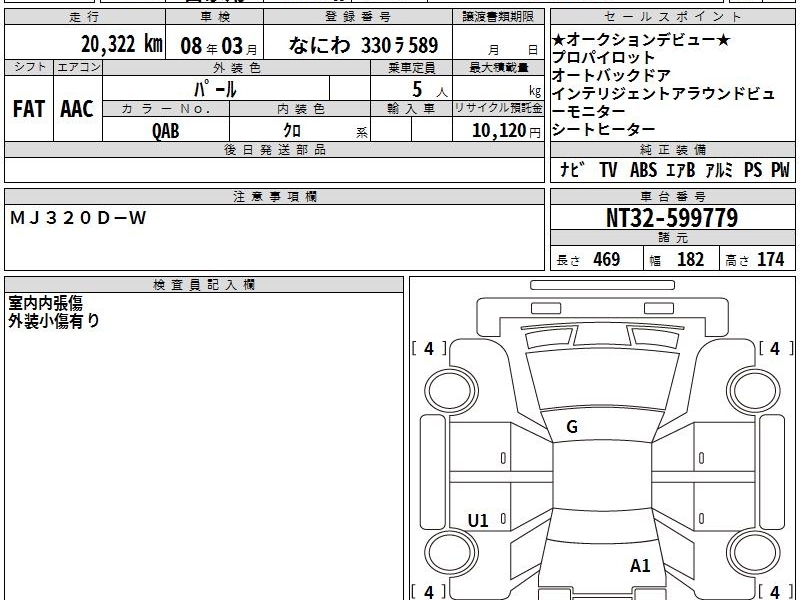Image resolution: width=800 pixels, height=600 pixels.
Task: Click the 諸元 header
Action: [673, 237]
